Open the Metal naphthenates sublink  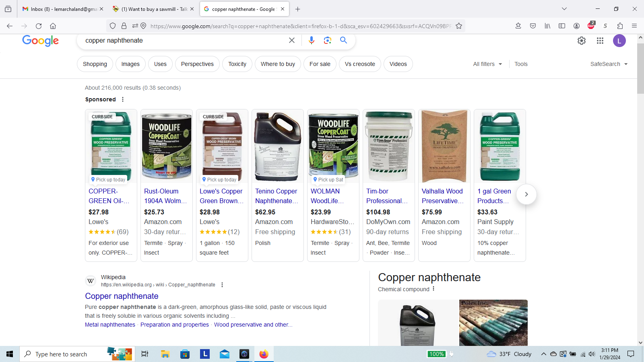110,325
